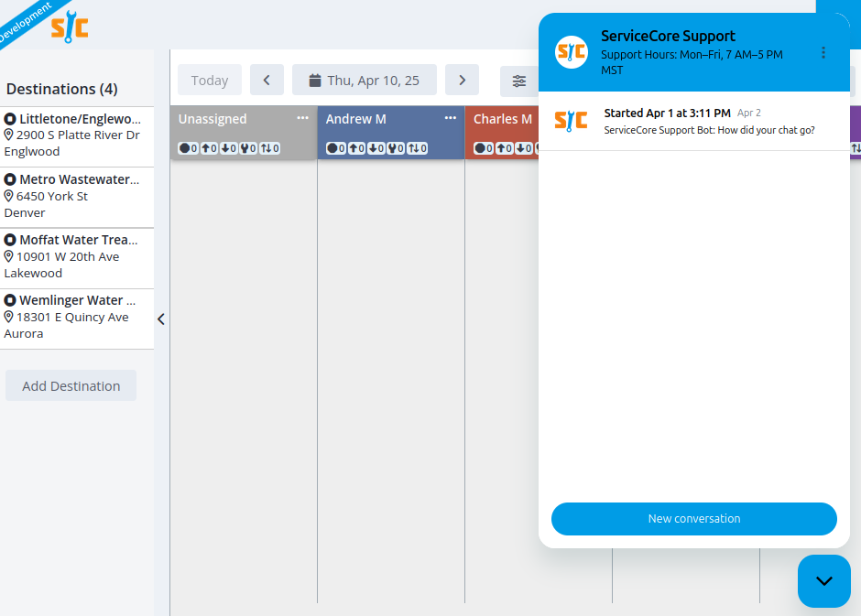Screen dimensions: 861x616
Task: Click the Unassigned down-arrow count badge
Action: [x=228, y=148]
